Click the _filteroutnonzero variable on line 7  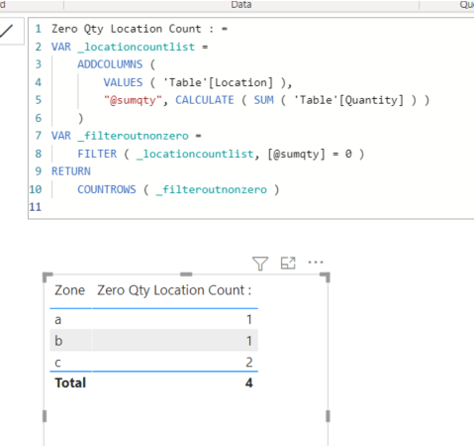click(133, 136)
